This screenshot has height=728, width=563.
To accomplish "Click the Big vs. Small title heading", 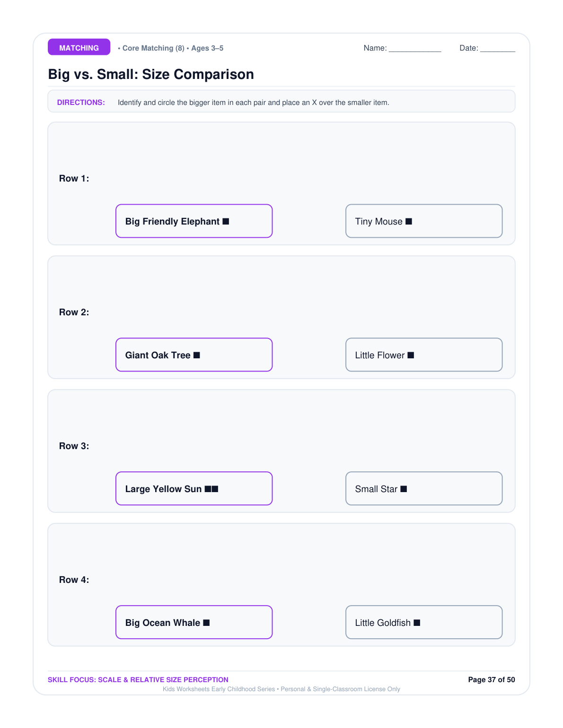I will pos(151,74).
